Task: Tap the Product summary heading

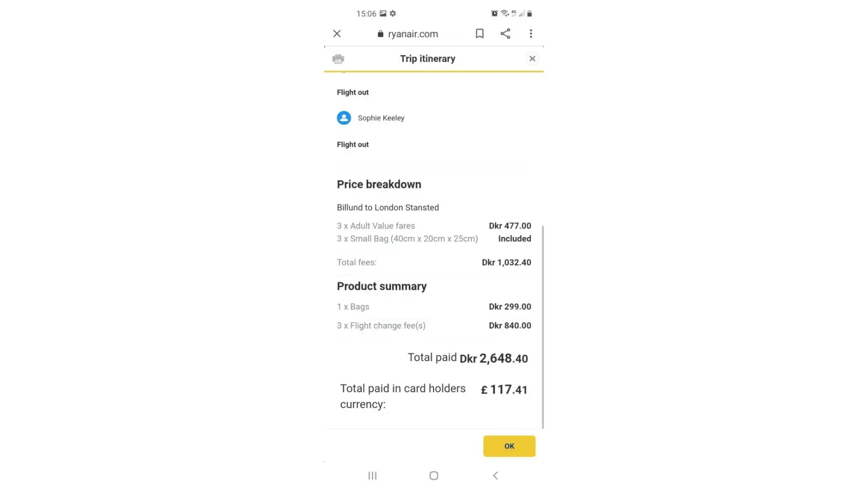Action: (x=382, y=286)
